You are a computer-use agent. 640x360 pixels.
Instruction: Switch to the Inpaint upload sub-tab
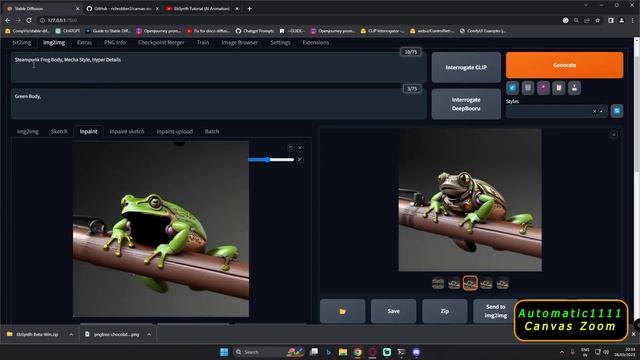175,131
